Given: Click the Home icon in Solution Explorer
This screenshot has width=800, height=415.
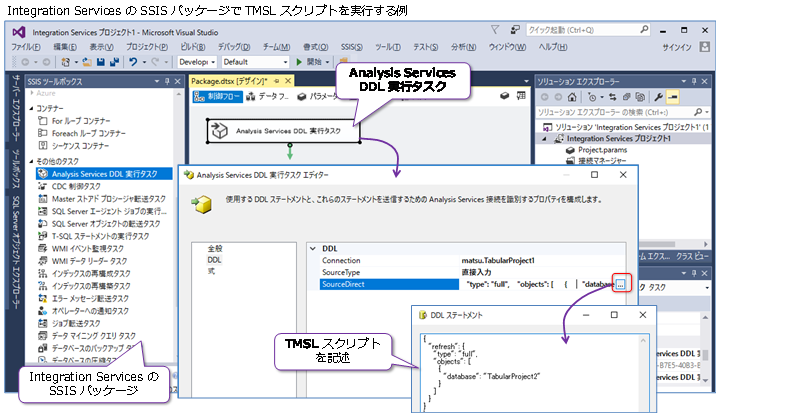Looking at the screenshot, I should (x=572, y=97).
